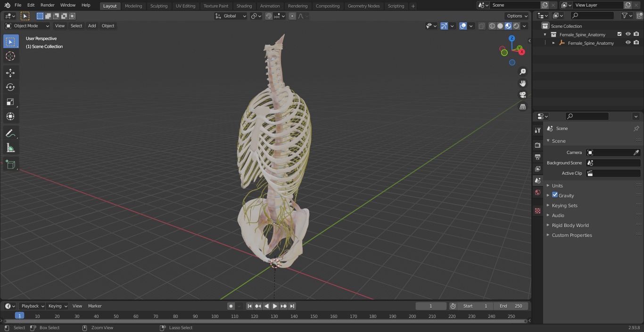Switch to the Sculpting workspace tab

[x=159, y=6]
